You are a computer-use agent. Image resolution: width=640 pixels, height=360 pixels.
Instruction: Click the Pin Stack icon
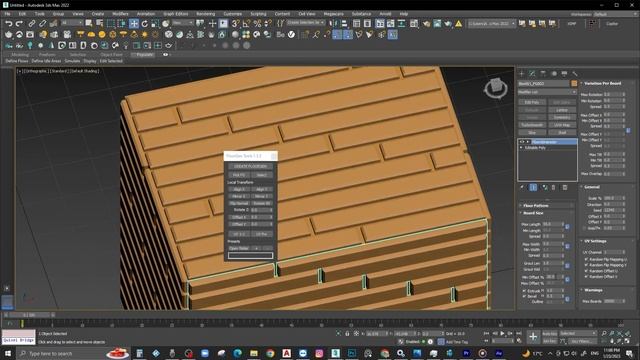pos(522,187)
